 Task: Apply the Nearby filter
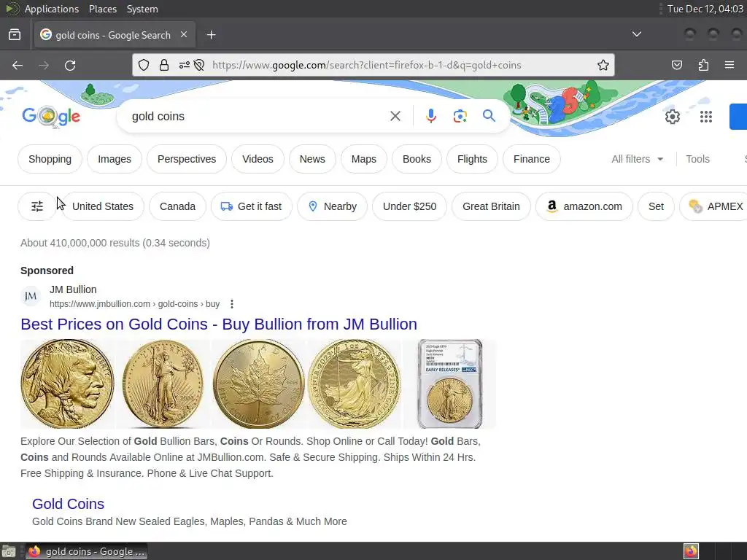coord(332,206)
